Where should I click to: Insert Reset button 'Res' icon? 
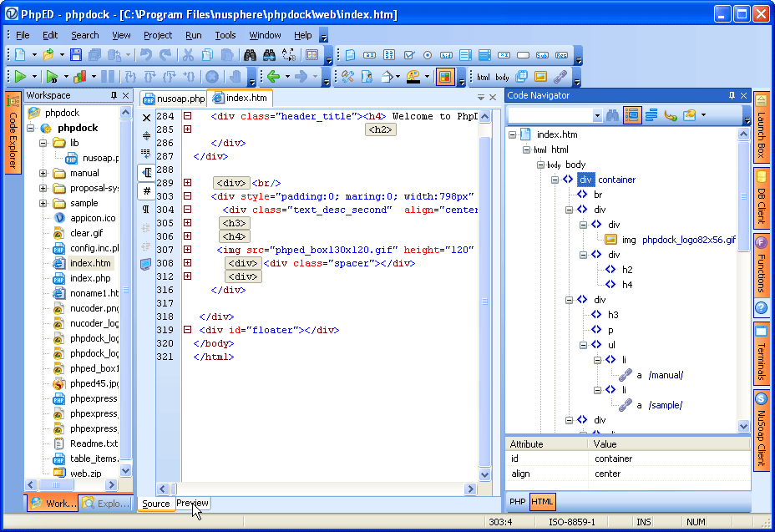[561, 55]
